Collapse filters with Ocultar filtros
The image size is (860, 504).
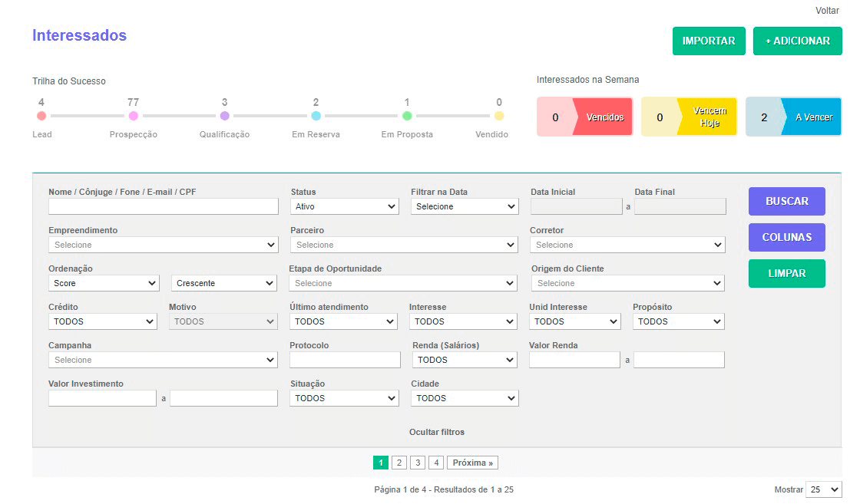(x=437, y=432)
